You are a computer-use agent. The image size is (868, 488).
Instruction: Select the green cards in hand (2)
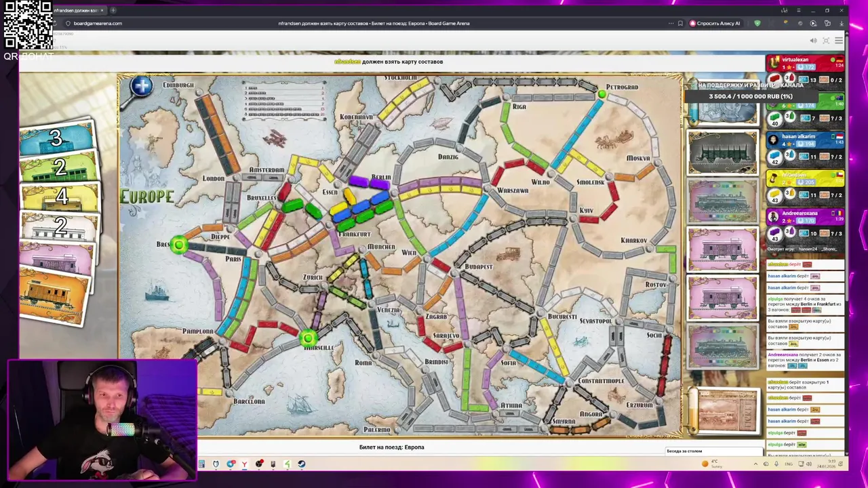[x=60, y=168]
